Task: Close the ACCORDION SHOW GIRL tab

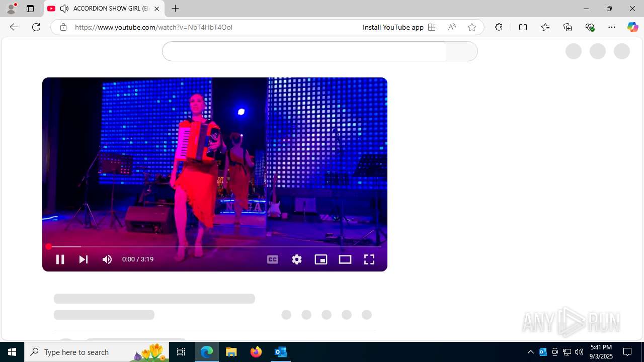Action: [x=156, y=9]
